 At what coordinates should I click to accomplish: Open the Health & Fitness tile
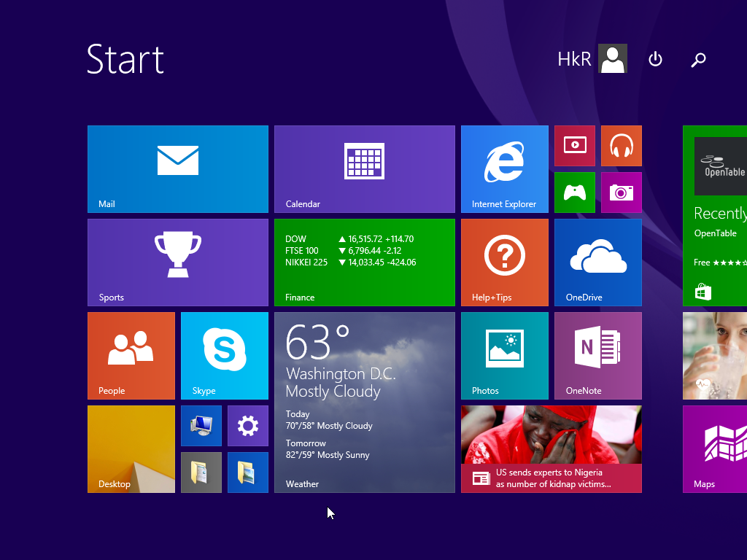coord(715,356)
